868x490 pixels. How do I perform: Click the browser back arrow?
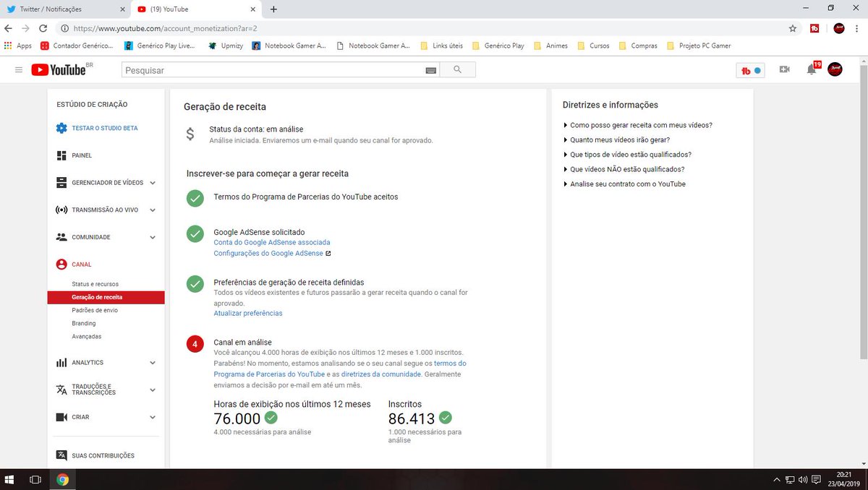tap(8, 28)
